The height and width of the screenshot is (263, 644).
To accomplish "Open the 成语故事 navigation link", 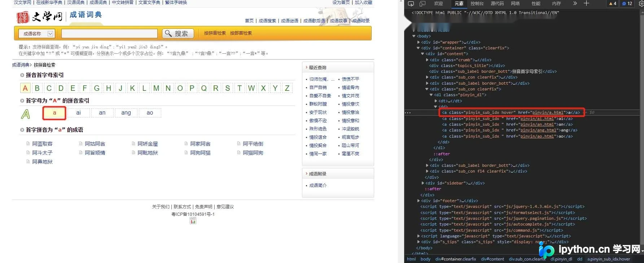I will click(339, 21).
